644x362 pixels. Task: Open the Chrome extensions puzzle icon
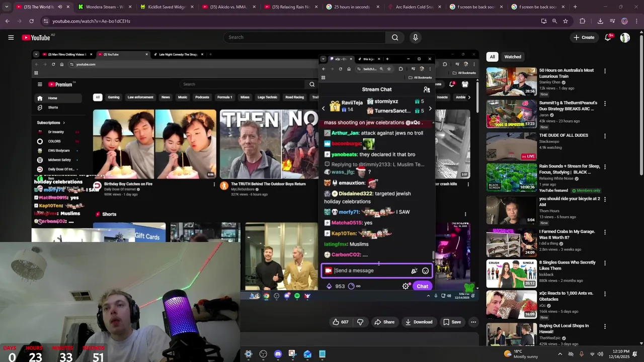(582, 21)
